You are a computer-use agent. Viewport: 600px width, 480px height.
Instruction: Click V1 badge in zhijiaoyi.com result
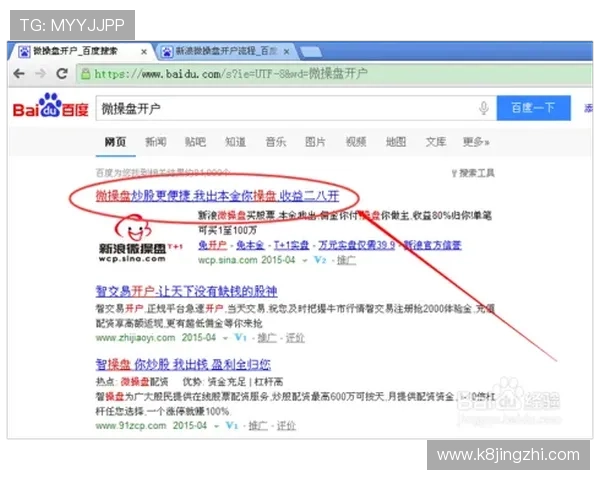click(x=240, y=338)
